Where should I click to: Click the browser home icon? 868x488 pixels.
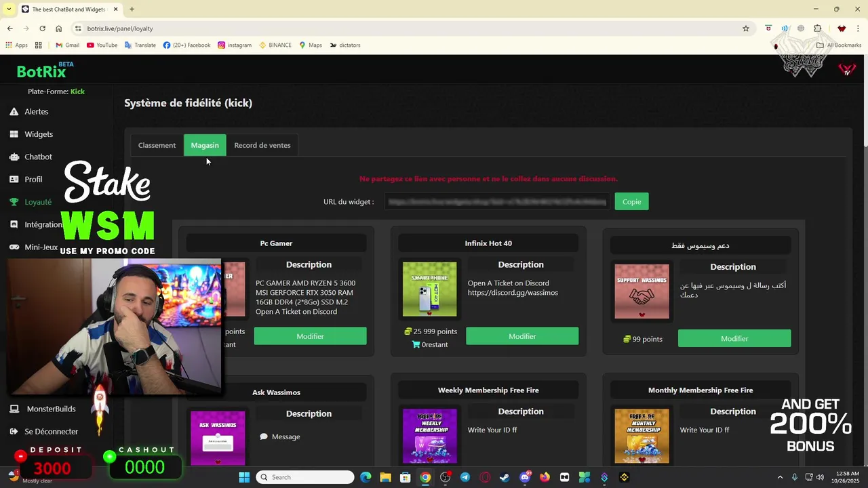tap(58, 28)
